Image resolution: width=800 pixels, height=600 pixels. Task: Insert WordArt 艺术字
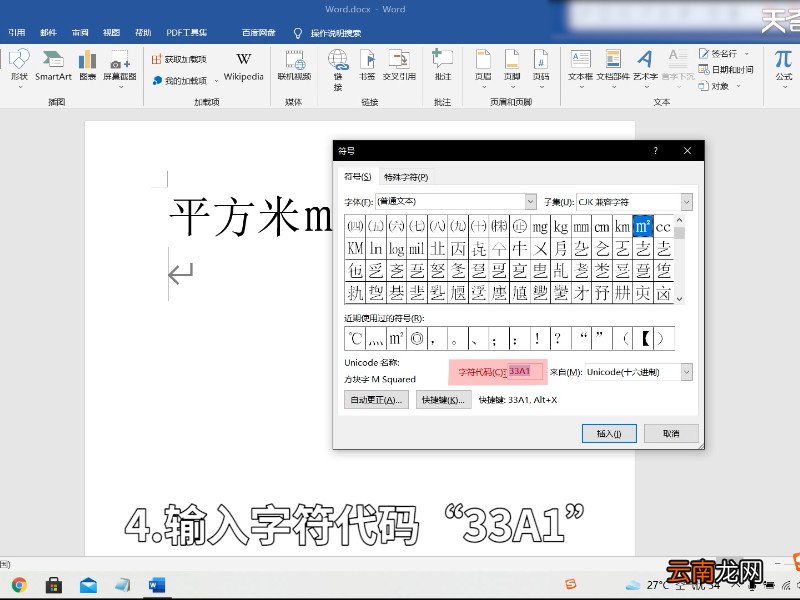coord(645,66)
